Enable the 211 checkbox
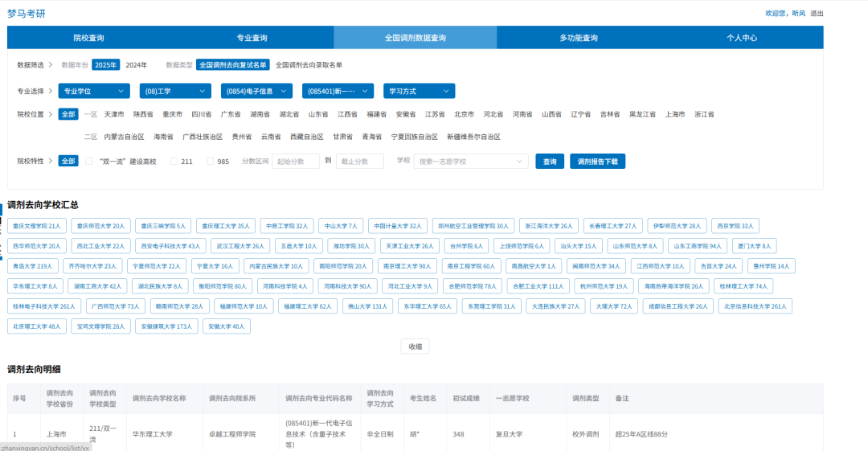The height and width of the screenshot is (451, 868). (174, 162)
